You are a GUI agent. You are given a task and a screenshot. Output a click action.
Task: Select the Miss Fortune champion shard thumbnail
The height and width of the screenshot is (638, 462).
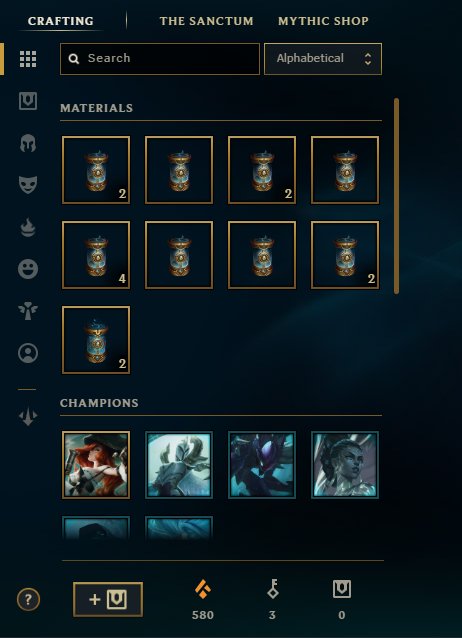tap(96, 465)
